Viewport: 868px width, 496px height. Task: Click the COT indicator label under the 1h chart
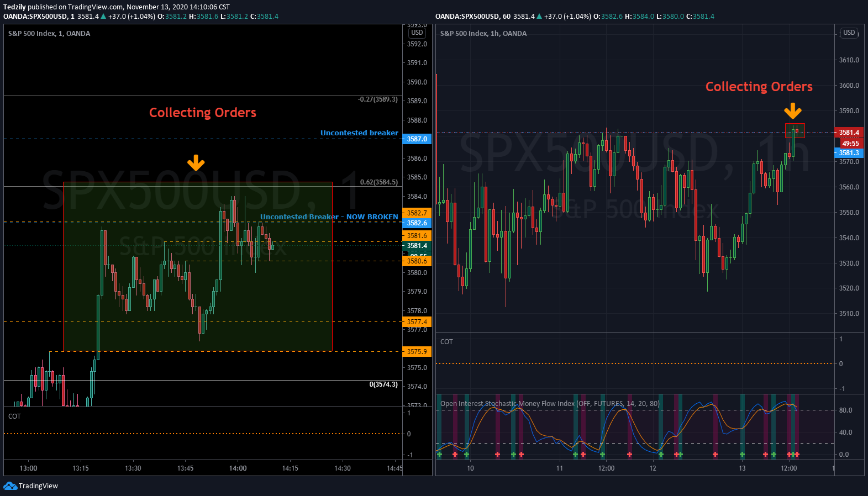pyautogui.click(x=446, y=342)
